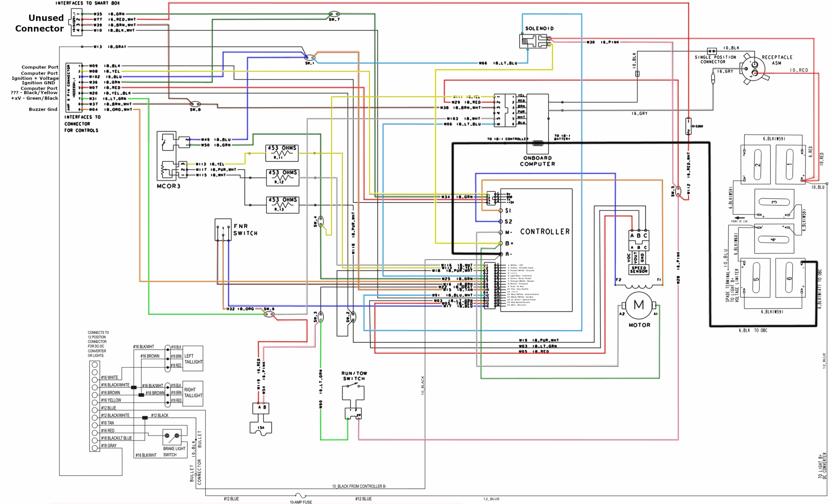Click the Left Taillight box
Screen dimensions: 831x504
[192, 358]
